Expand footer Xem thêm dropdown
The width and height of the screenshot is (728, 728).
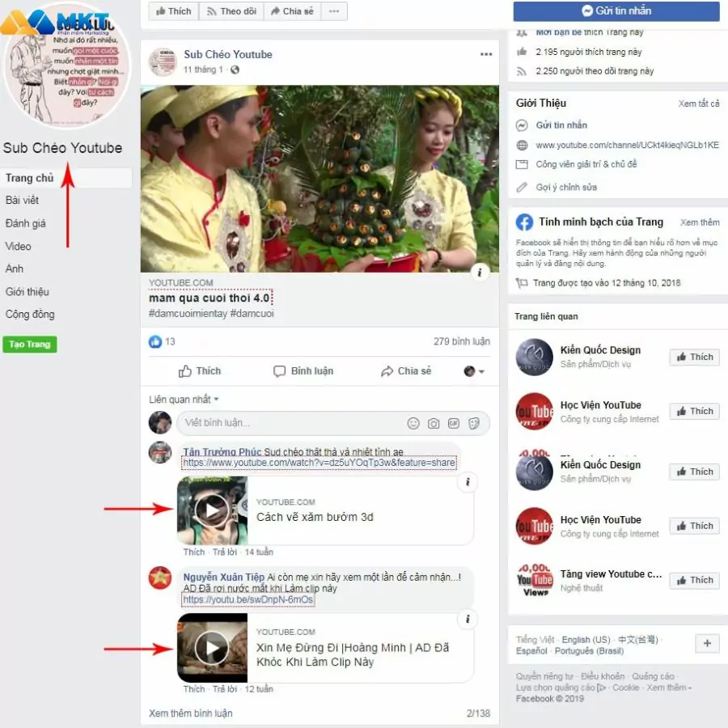point(669,687)
